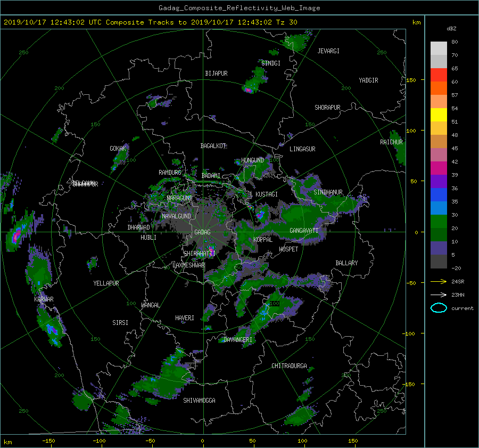Click the YADGIR label
The width and height of the screenshot is (479, 448).
[368, 80]
